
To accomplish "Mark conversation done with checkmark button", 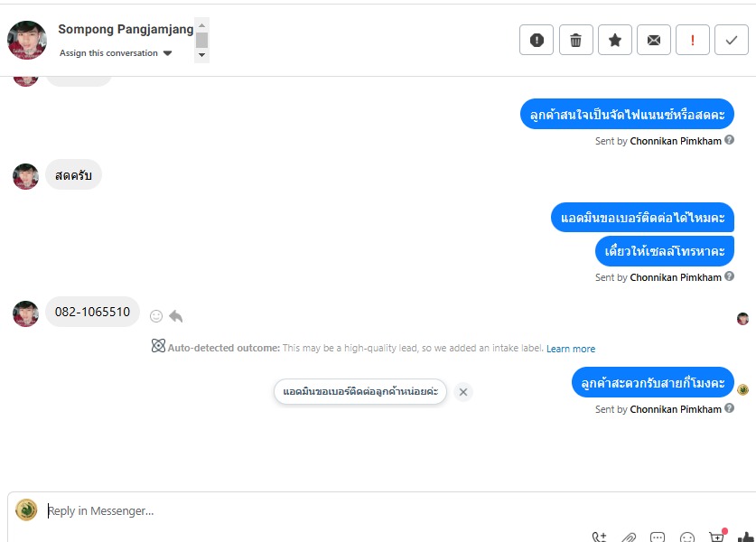I will [732, 40].
